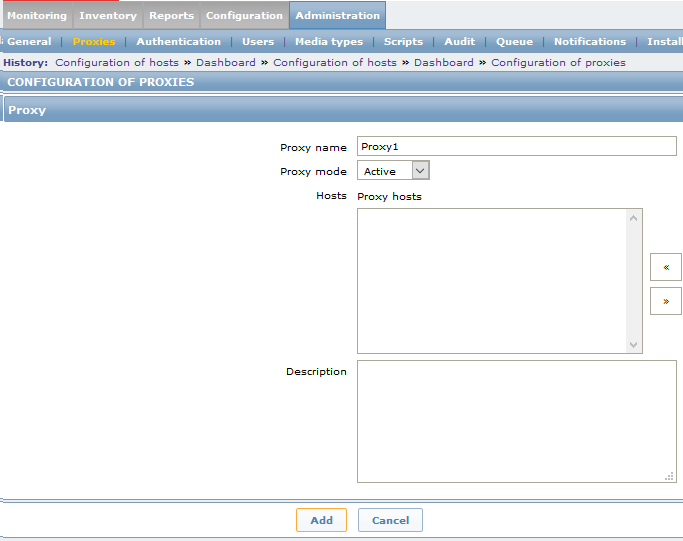Open the Proxy mode dropdown
Viewport: 683px width, 541px height.
point(393,170)
